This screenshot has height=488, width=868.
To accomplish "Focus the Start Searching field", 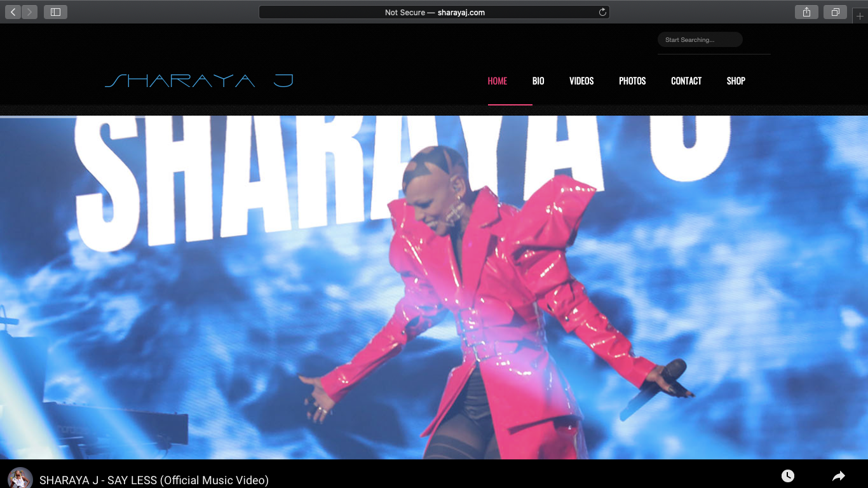I will [700, 39].
